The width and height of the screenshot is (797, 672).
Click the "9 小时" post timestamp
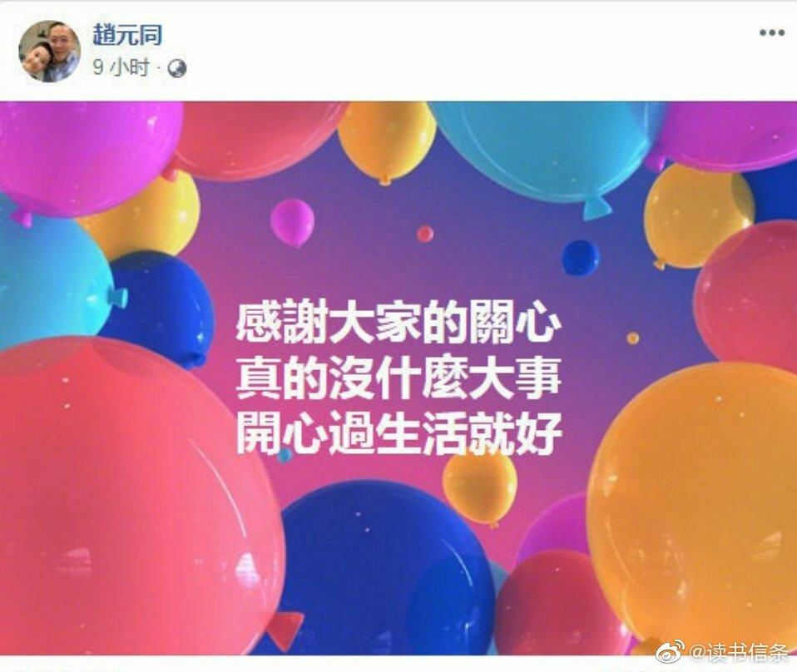point(121,67)
